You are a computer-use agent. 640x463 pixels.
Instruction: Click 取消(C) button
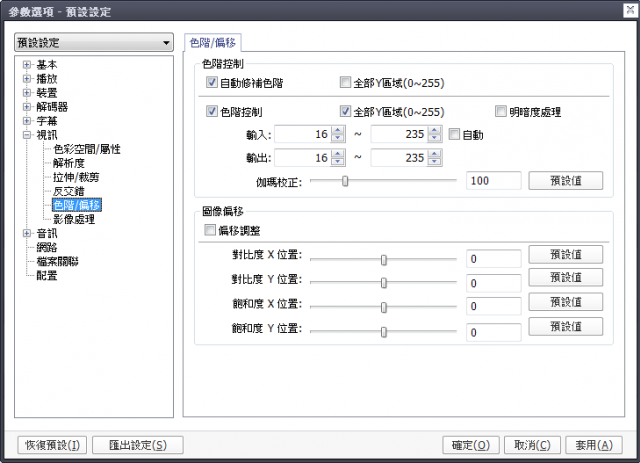(x=532, y=445)
